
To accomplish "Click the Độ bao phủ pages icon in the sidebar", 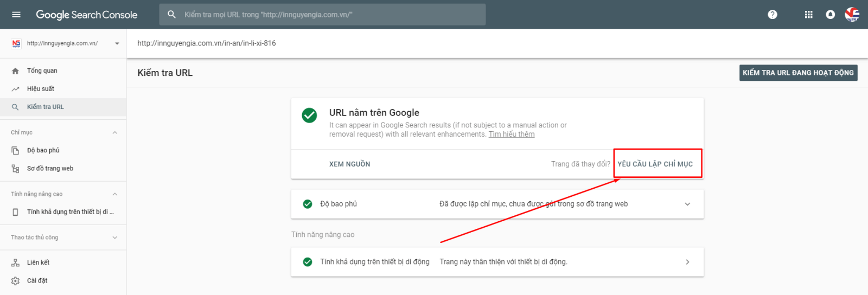I will click(15, 151).
